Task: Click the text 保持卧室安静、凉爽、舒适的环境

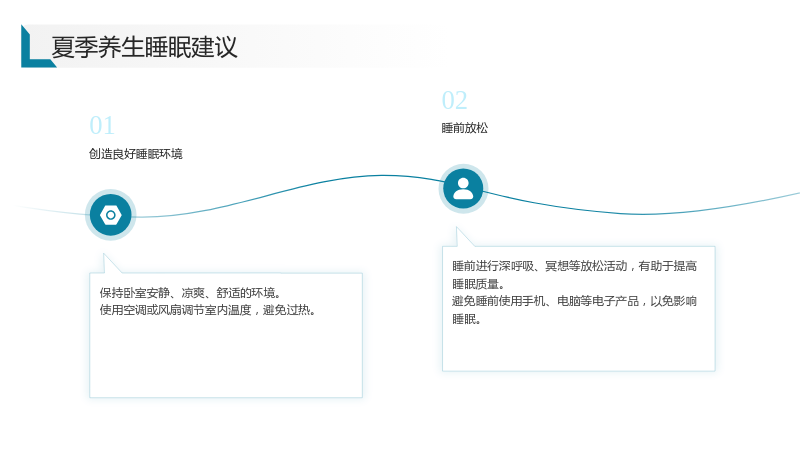Action: coord(190,293)
